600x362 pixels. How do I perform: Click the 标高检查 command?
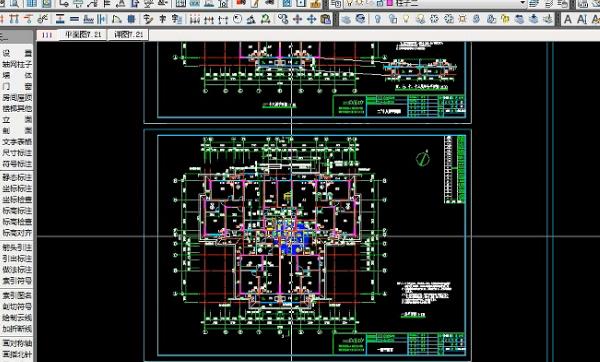point(17,222)
